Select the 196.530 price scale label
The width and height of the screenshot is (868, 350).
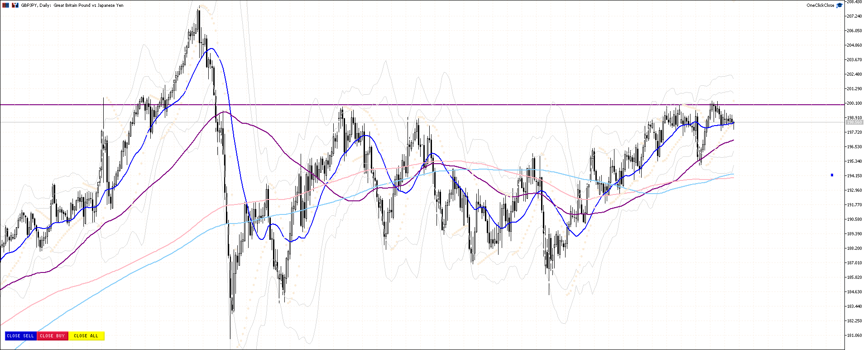tap(854, 147)
